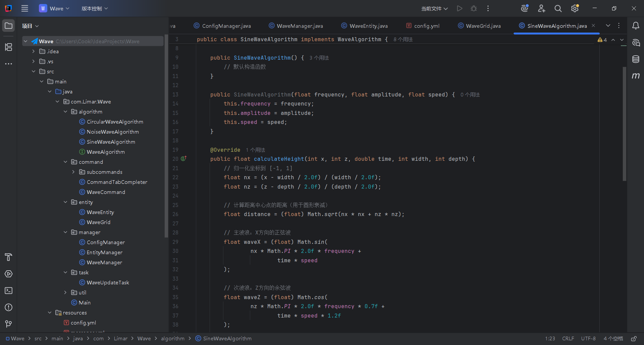Screen dimensions: 644x345
Task: Toggle the Project tool window folder button
Action: pyautogui.click(x=9, y=26)
